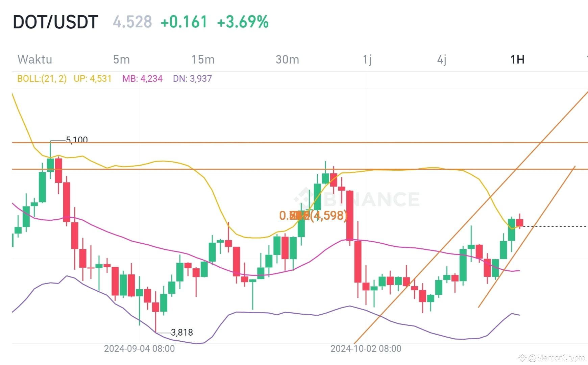Switch chart interval to 5m
This screenshot has height=365, width=588.
(x=122, y=59)
